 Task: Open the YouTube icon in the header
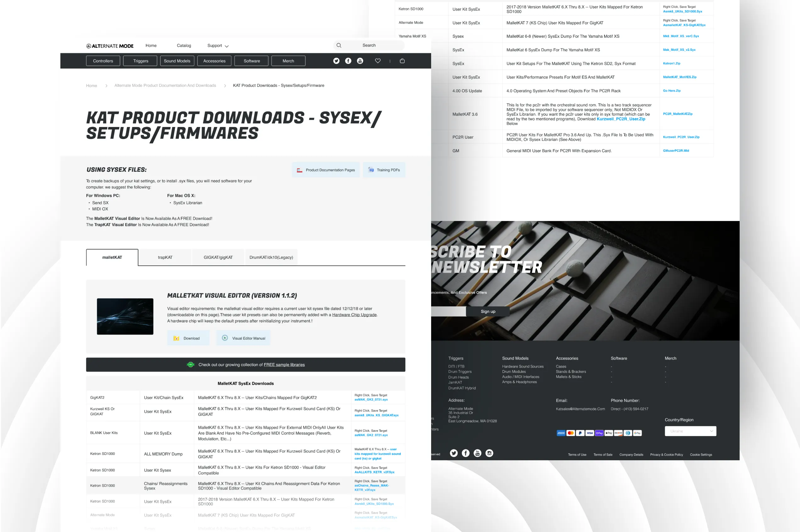pos(360,61)
